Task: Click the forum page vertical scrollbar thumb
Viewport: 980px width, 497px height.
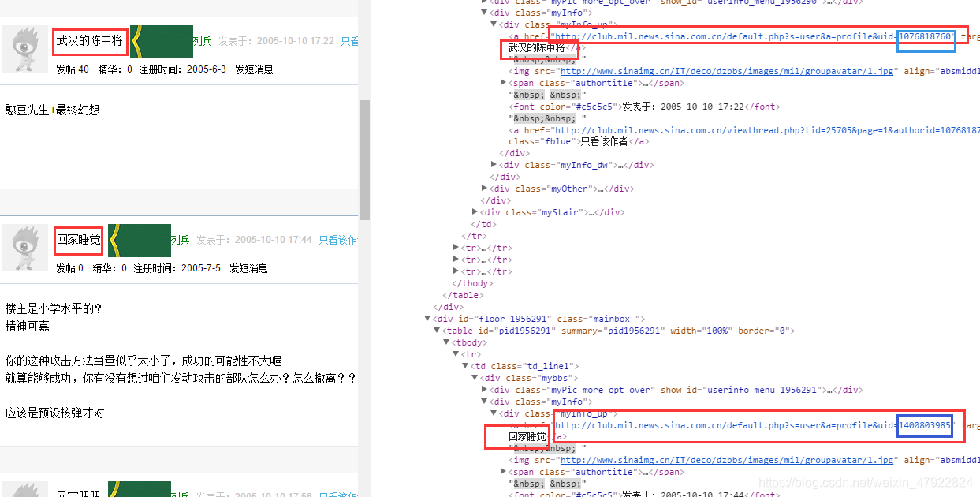Action: (364, 160)
